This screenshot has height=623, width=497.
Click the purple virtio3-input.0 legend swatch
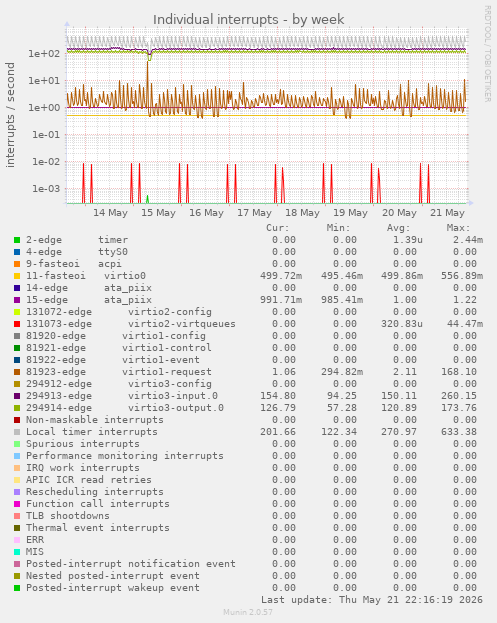17,396
